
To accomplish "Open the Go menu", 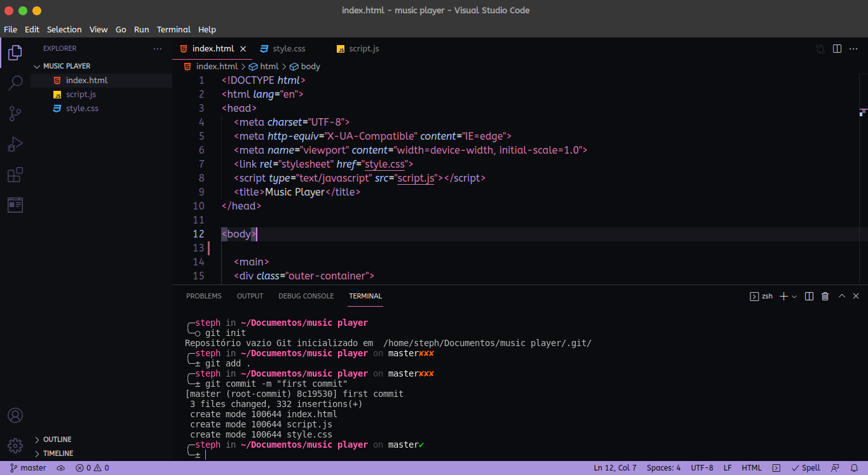I will coord(121,29).
